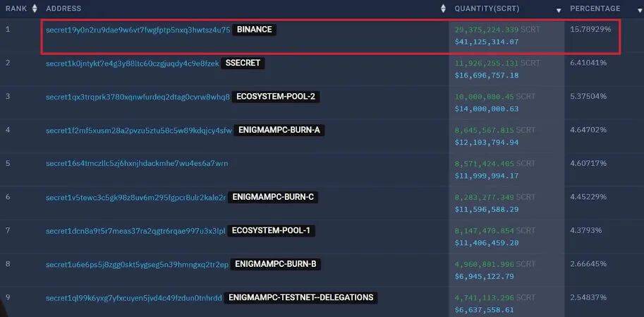
Task: Click the ENIGMAMPC-TESTNET--DELEGATIONS label tag
Action: [301, 297]
